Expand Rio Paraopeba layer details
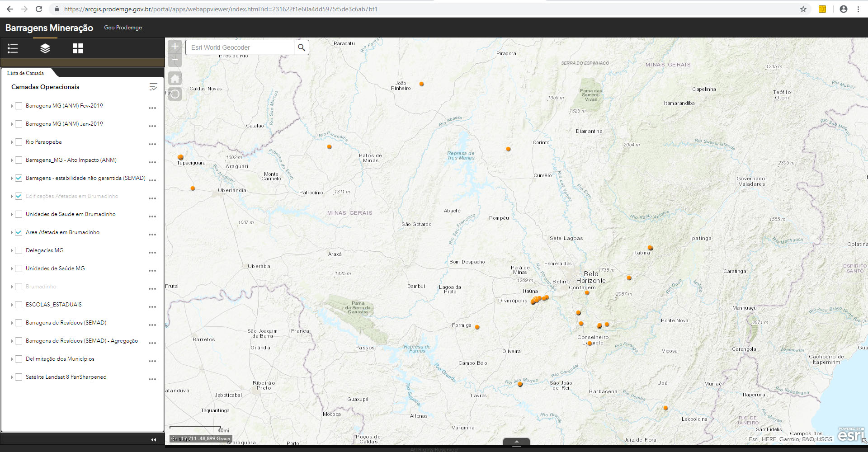The height and width of the screenshot is (452, 868). (x=12, y=142)
